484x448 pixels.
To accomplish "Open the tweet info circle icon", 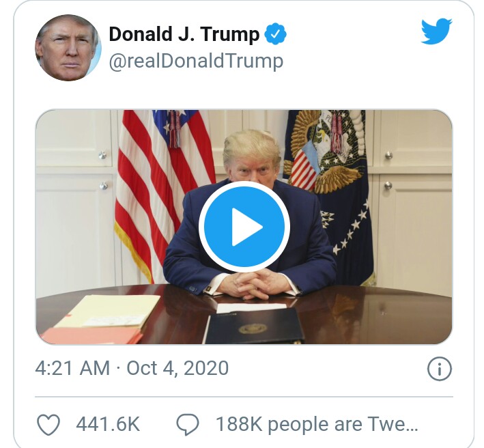I will click(x=439, y=369).
